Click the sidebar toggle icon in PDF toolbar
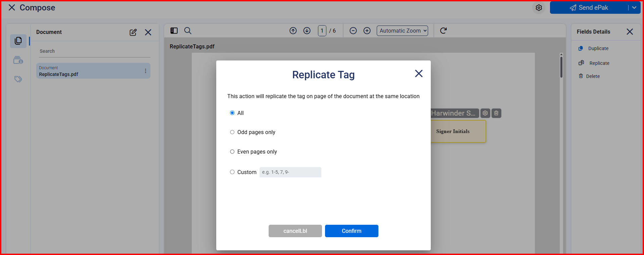Image resolution: width=644 pixels, height=255 pixels. (174, 31)
